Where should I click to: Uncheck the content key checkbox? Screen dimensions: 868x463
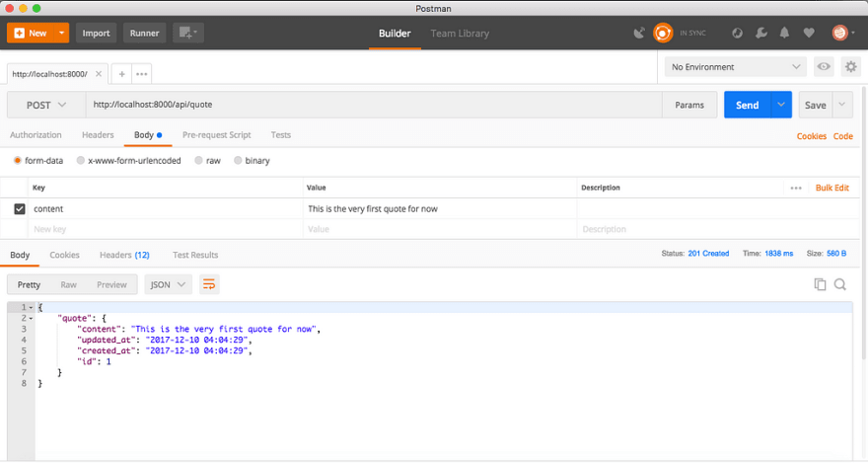click(x=20, y=208)
